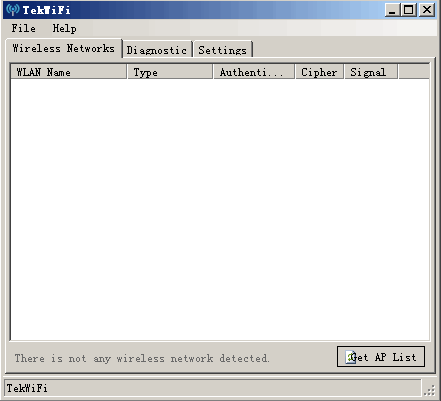The height and width of the screenshot is (401, 441).
Task: Minimize the TekWiFi window
Action: point(392,10)
